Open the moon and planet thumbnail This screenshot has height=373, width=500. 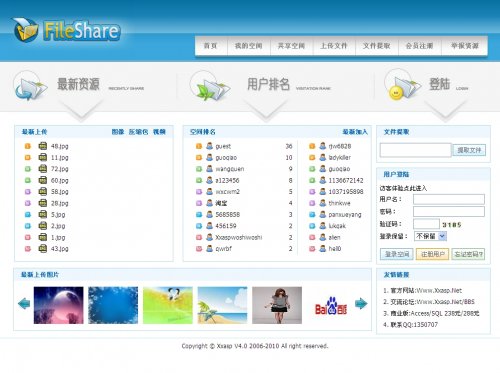pyautogui.click(x=59, y=305)
